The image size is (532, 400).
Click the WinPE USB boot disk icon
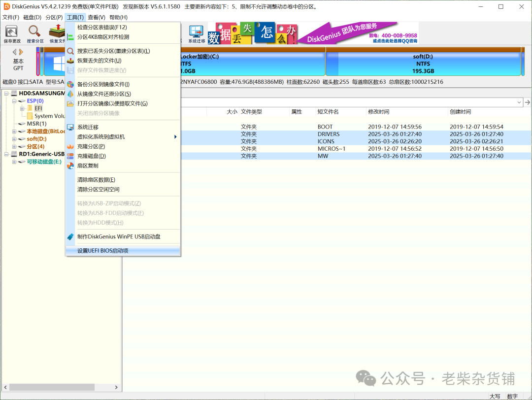click(70, 236)
